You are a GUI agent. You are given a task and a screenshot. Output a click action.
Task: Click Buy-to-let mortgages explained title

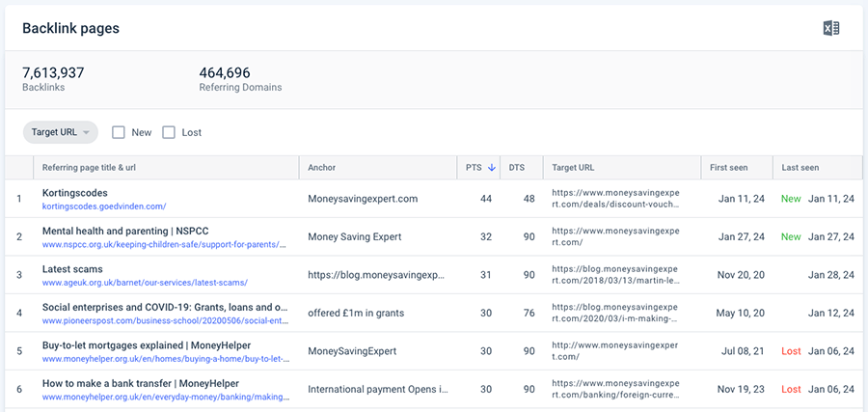tap(147, 345)
